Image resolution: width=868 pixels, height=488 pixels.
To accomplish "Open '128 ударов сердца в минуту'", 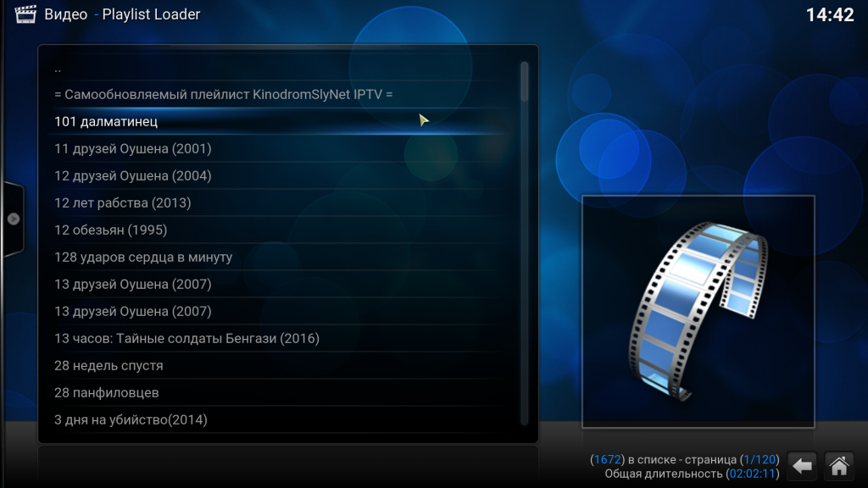I will [142, 257].
